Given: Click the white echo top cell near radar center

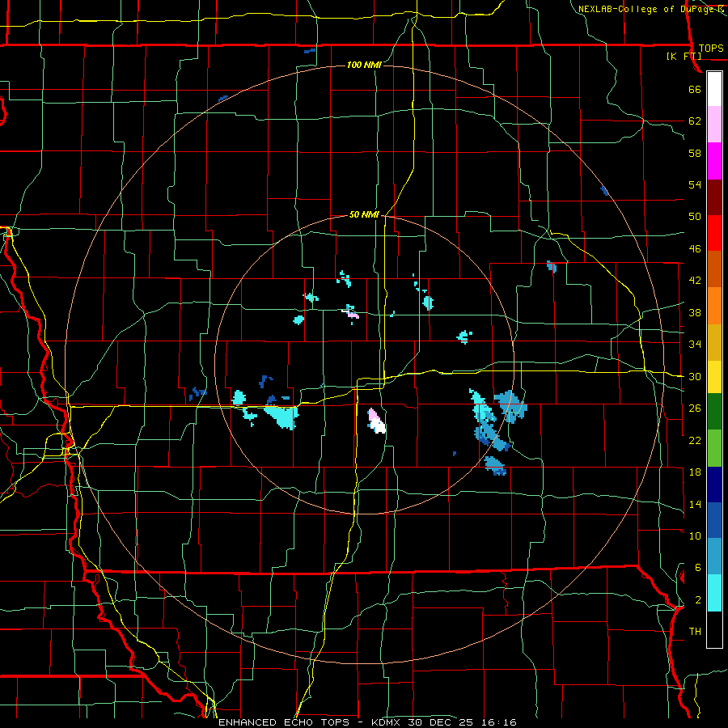Looking at the screenshot, I should pyautogui.click(x=379, y=426).
